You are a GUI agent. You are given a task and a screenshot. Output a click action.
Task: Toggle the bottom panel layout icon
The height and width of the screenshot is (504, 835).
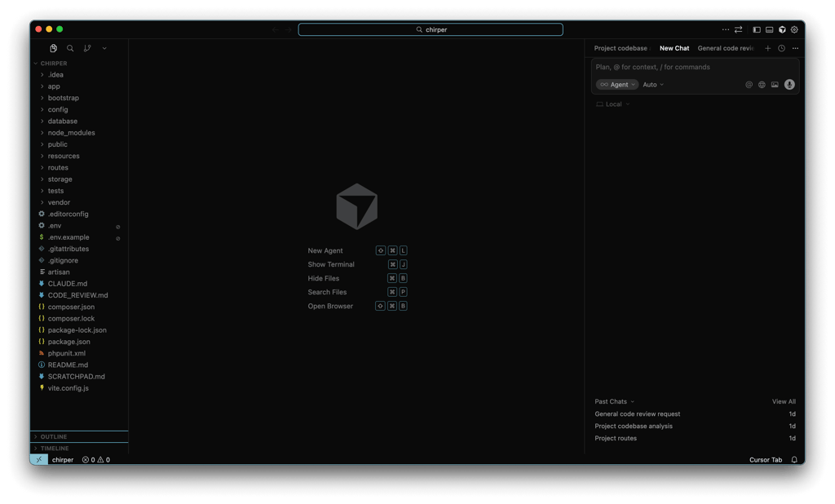(x=770, y=30)
